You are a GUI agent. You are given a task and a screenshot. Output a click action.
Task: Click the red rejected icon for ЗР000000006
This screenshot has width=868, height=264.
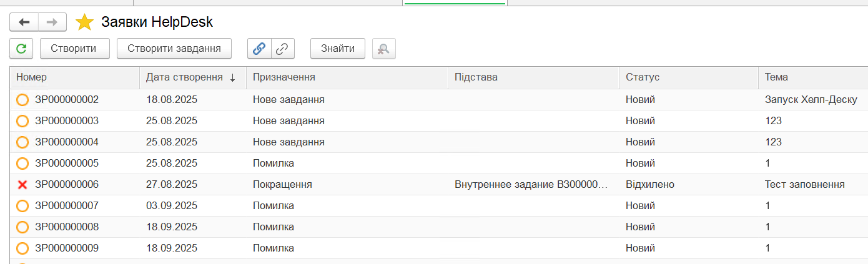point(22,185)
